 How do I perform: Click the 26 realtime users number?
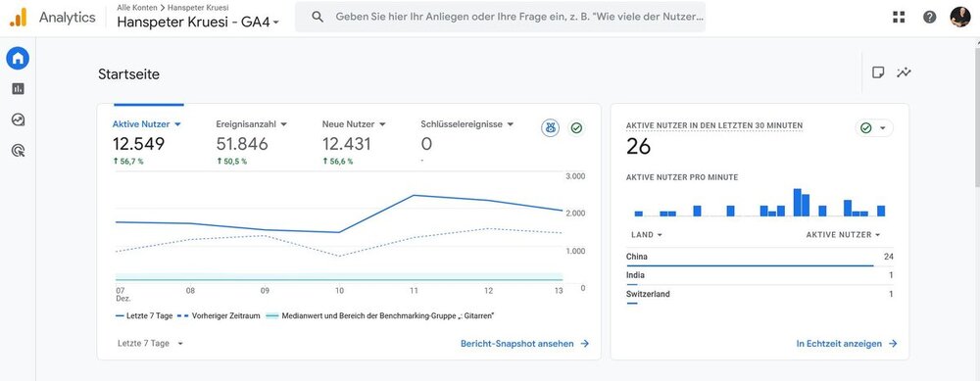(638, 147)
